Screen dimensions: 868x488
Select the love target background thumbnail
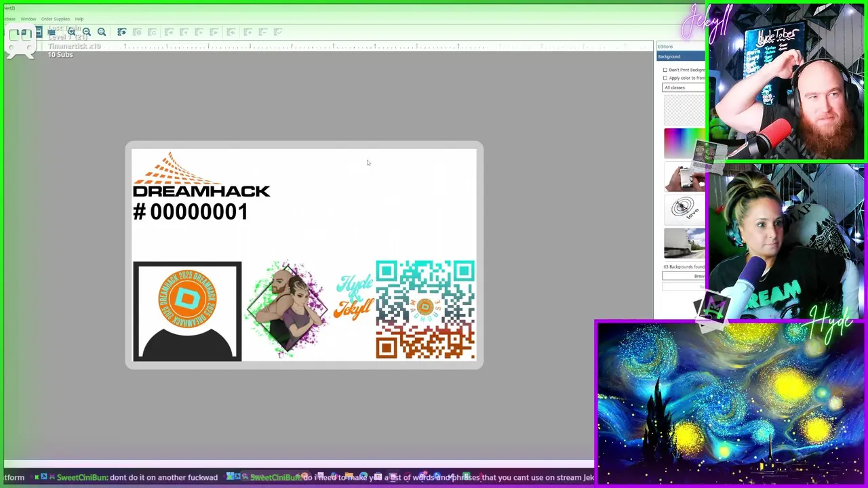[684, 209]
